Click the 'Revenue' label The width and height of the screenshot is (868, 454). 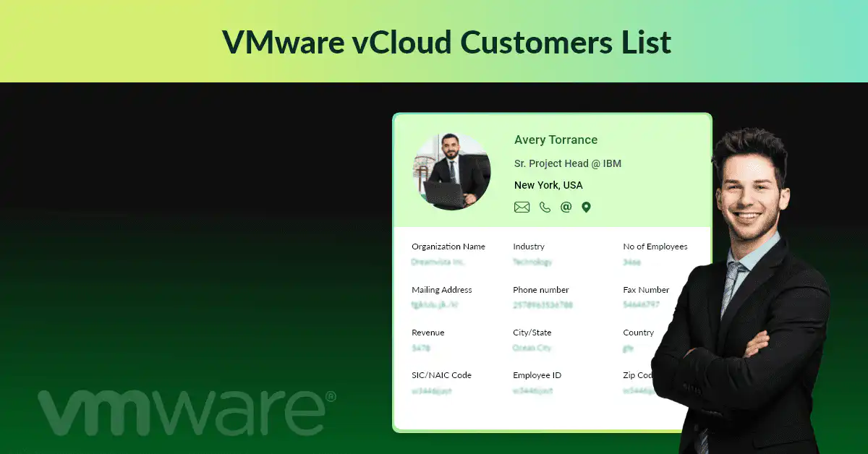pos(428,333)
